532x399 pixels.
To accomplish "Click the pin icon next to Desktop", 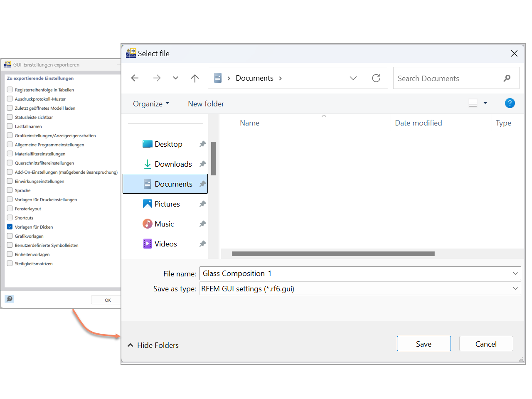I will (202, 144).
